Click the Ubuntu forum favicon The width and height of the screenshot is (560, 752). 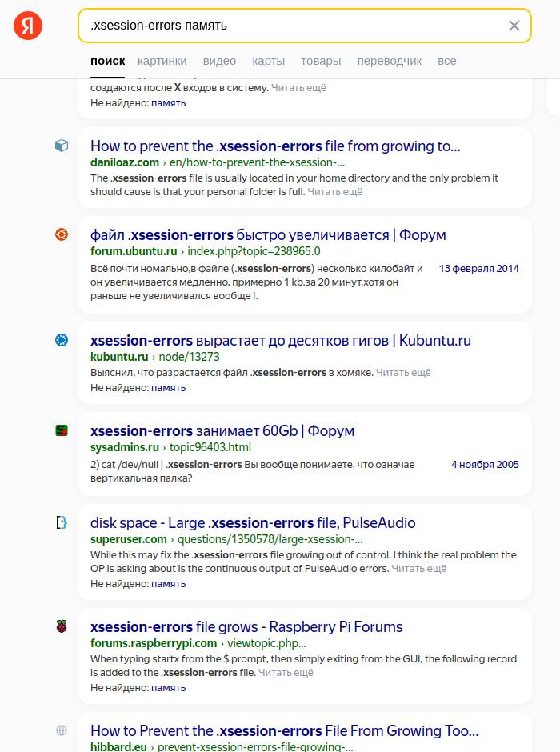(62, 234)
